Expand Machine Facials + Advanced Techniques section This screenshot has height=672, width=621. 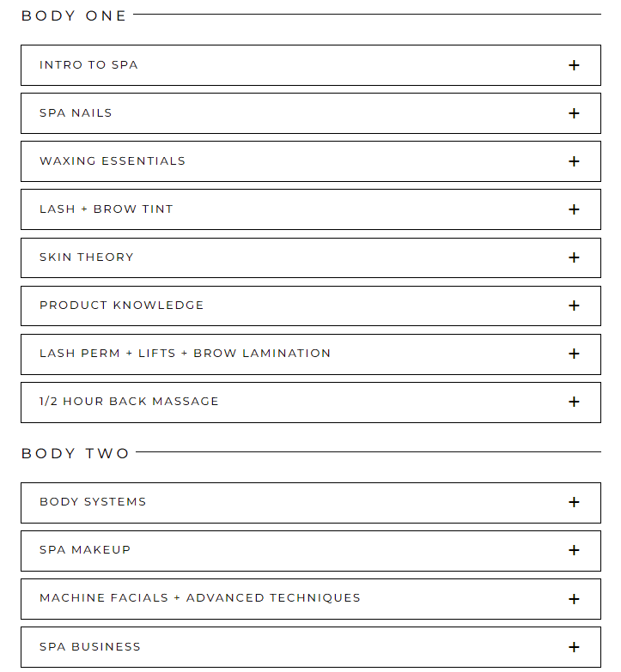(574, 598)
